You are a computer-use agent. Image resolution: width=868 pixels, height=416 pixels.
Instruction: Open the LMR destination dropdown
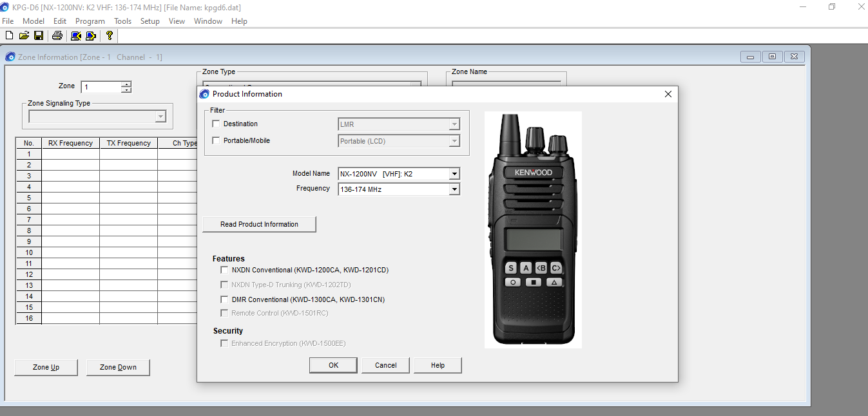click(x=454, y=124)
